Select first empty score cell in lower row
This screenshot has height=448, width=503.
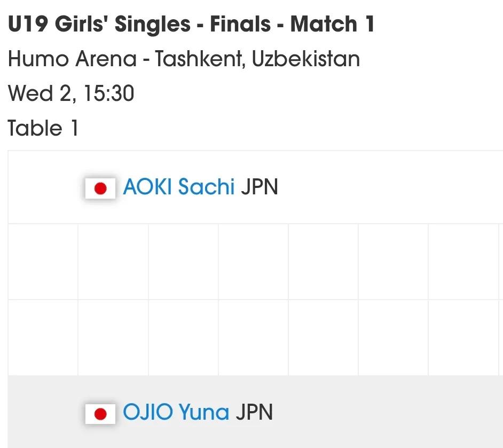43,337
